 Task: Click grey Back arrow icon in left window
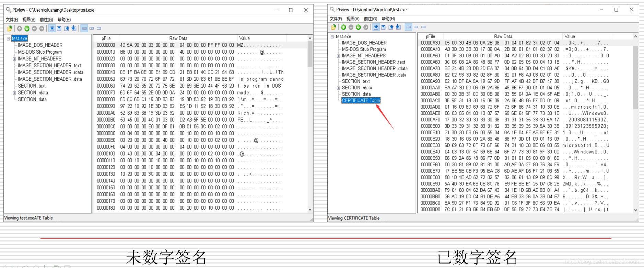[x=34, y=29]
